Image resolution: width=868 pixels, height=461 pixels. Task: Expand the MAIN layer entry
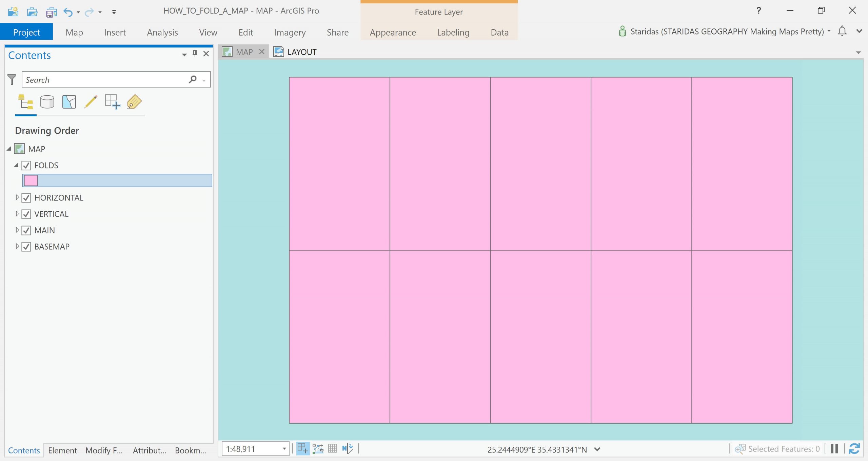click(17, 230)
